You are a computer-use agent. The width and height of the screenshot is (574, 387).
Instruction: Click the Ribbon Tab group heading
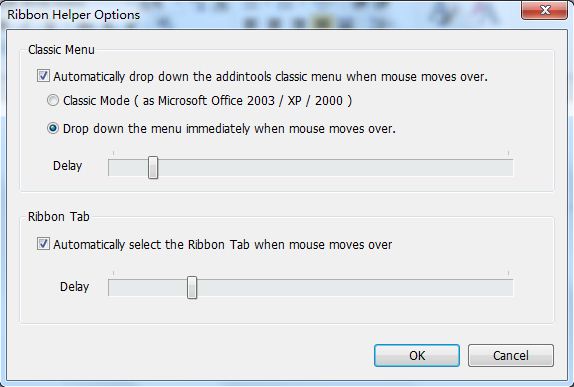[59, 216]
